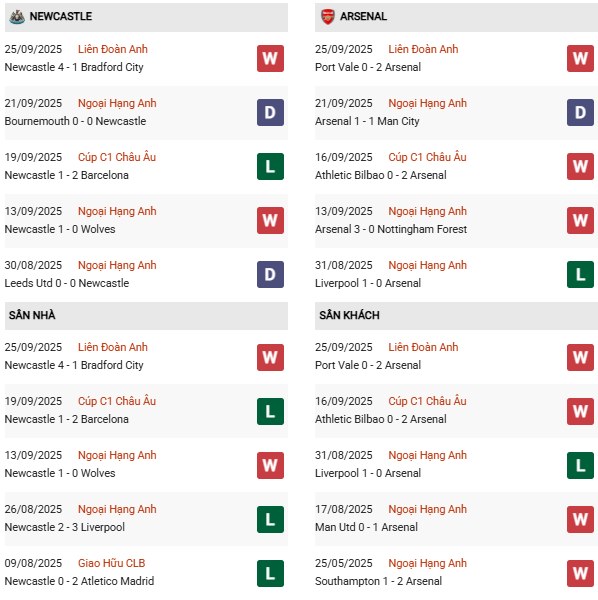The image size is (598, 600).
Task: Select the SÂN KHÁCH section header
Action: pyautogui.click(x=456, y=316)
